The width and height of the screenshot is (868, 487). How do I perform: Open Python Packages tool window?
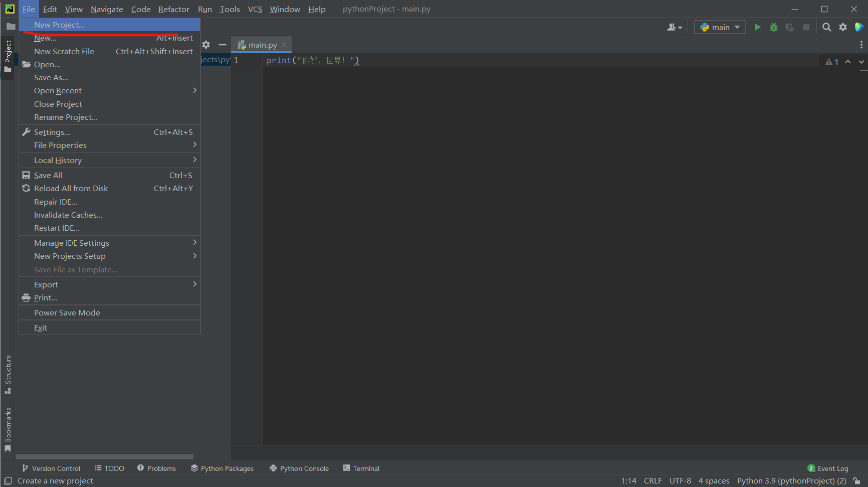222,468
